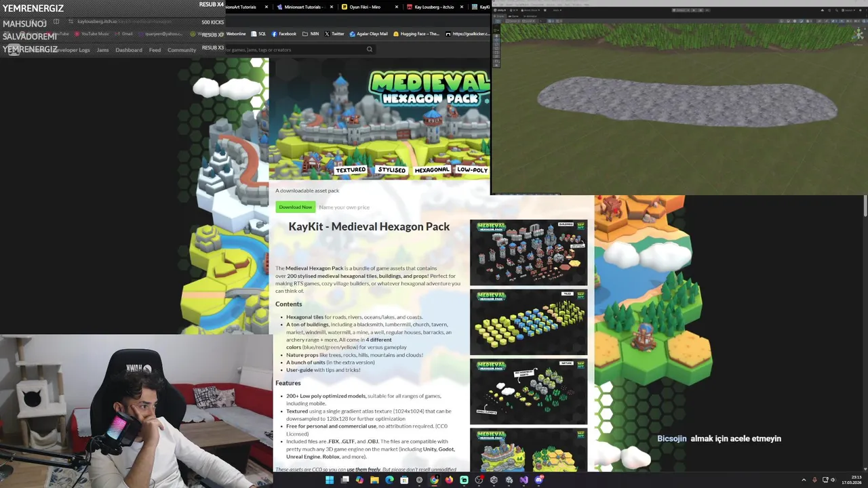This screenshot has height=488, width=868.
Task: Open the Windows Start menu
Action: click(x=330, y=480)
